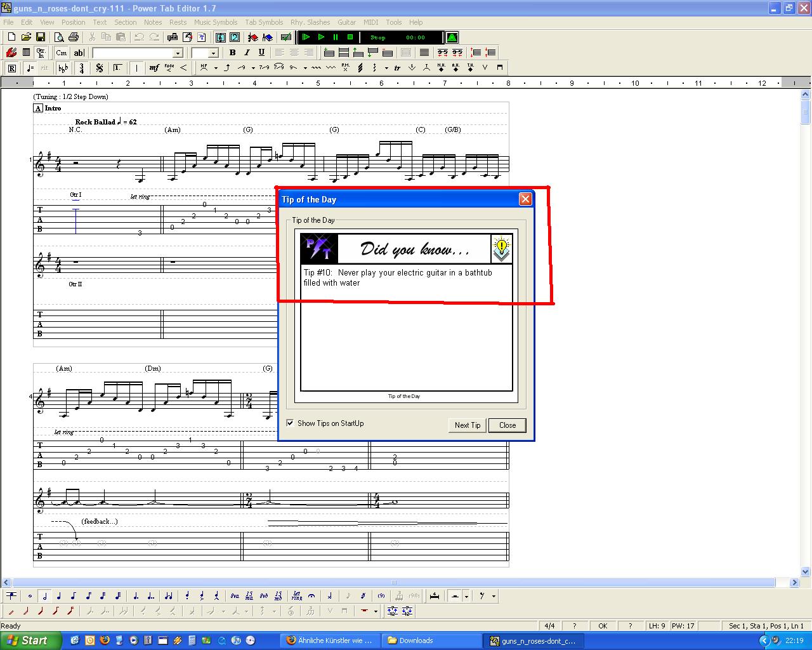Click the Intro section label
Screen dimensions: 812x650
pos(53,109)
